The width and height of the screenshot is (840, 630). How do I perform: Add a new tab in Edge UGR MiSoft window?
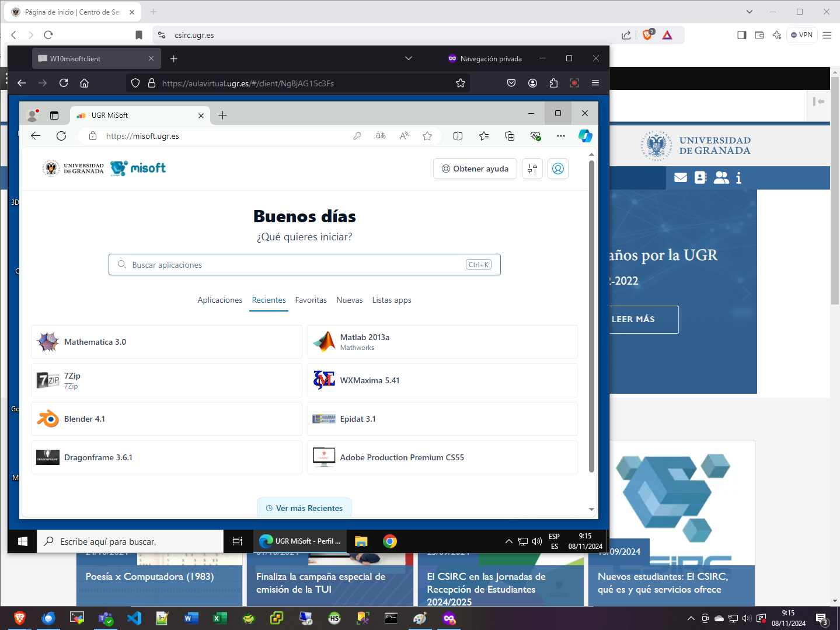coord(222,116)
